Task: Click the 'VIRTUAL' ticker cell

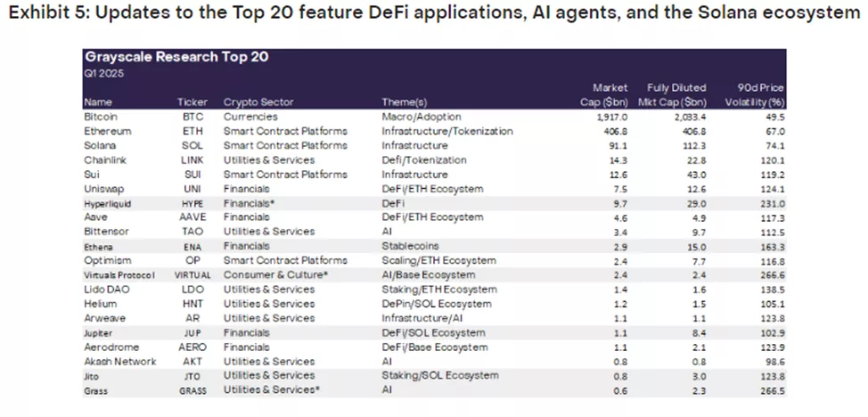Action: tap(192, 275)
